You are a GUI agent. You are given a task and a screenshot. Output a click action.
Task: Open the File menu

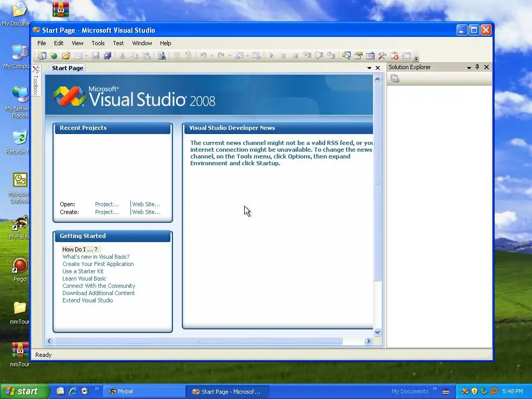tap(42, 43)
